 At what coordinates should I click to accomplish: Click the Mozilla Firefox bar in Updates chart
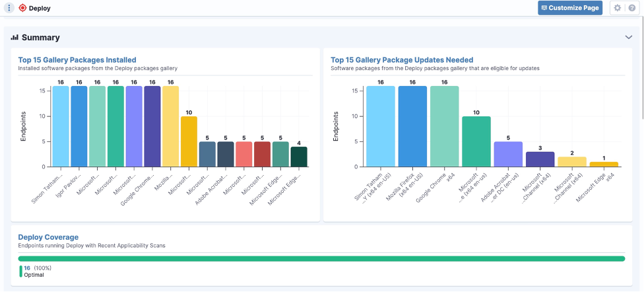[413, 126]
